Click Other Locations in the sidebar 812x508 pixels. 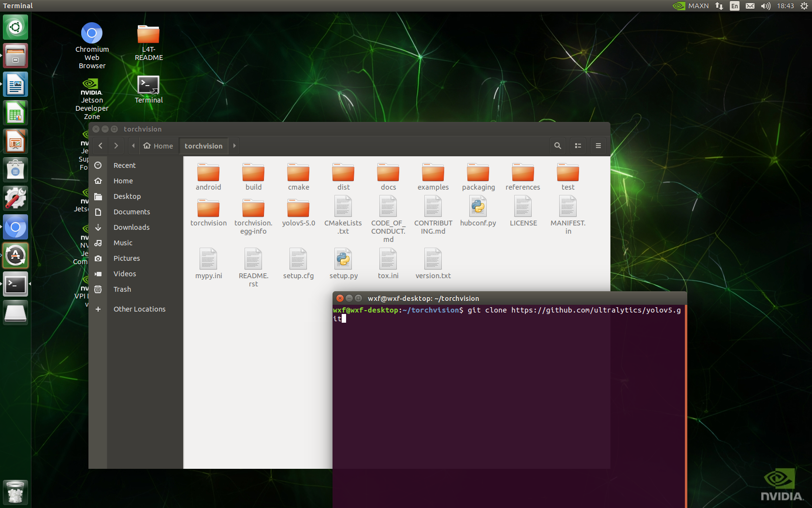click(x=139, y=309)
